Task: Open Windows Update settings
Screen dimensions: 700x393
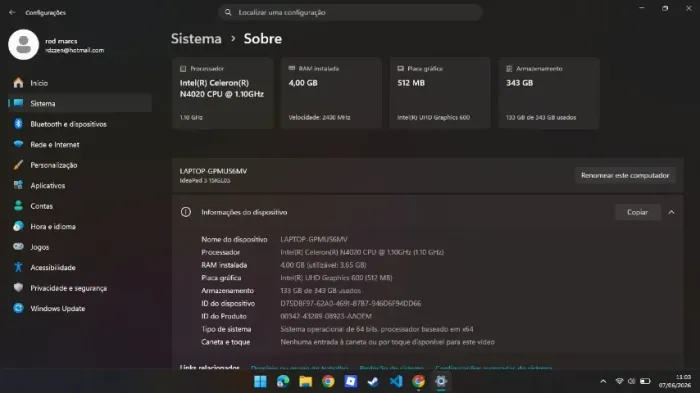Action: click(80, 308)
